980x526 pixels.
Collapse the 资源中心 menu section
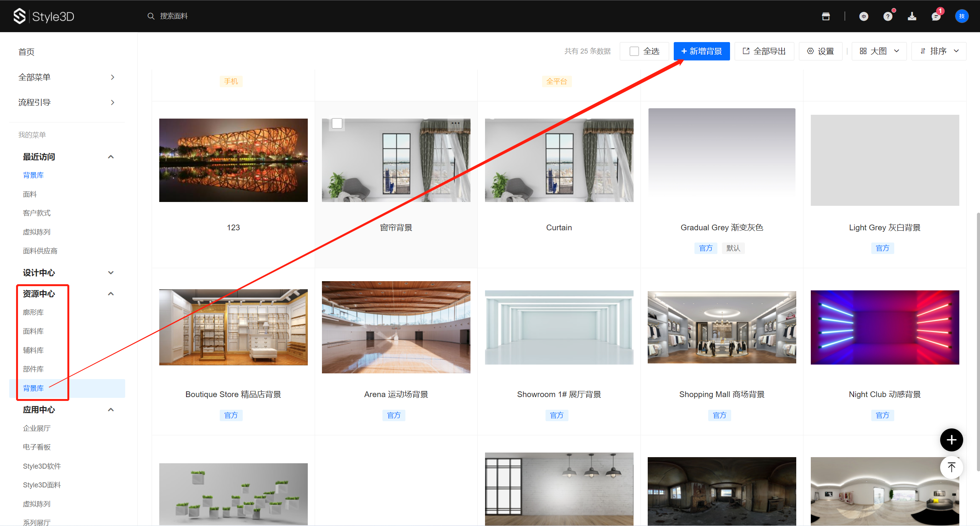pos(111,294)
